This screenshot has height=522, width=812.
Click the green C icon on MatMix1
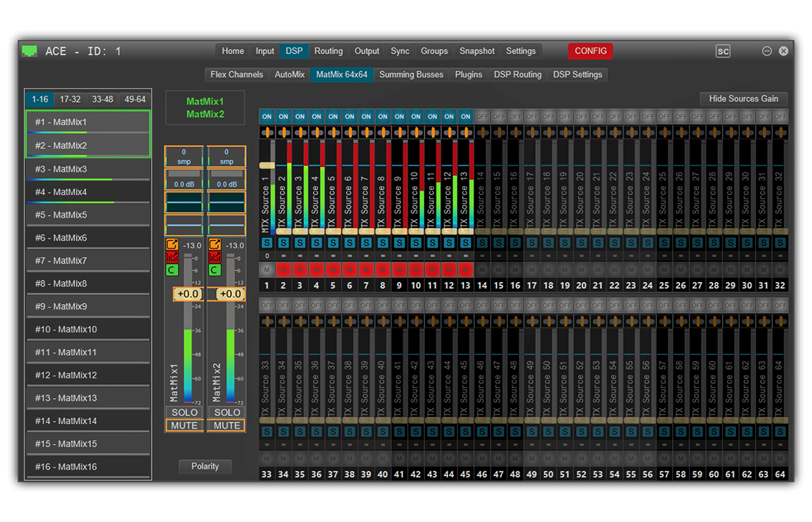(172, 270)
